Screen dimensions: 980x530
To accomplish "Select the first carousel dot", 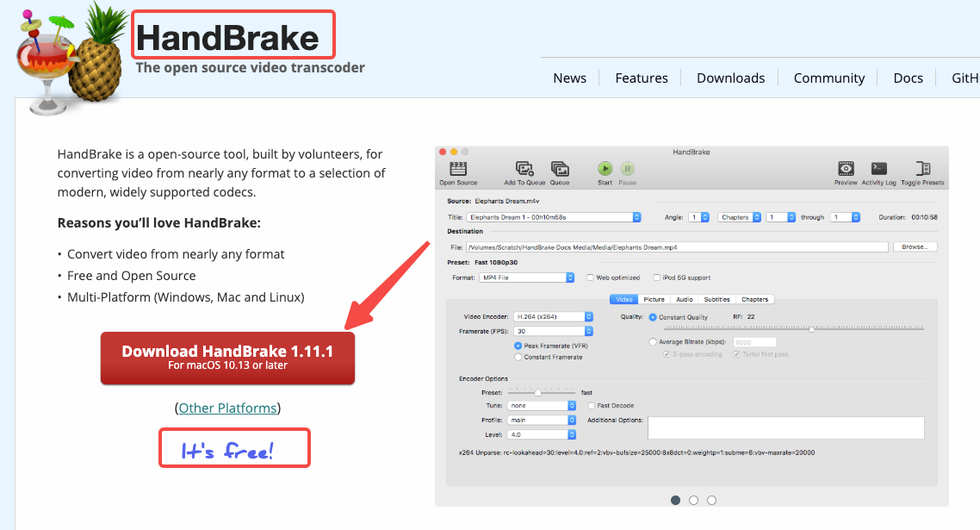I will [676, 500].
